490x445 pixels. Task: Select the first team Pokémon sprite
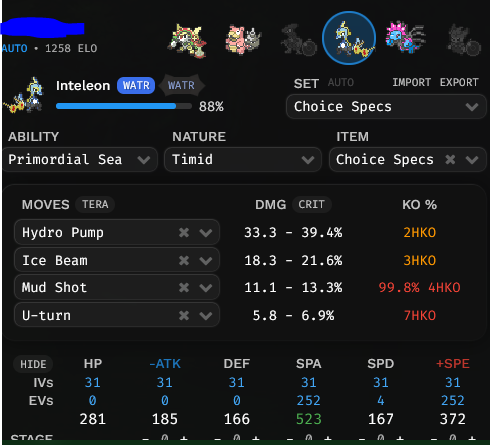(187, 40)
